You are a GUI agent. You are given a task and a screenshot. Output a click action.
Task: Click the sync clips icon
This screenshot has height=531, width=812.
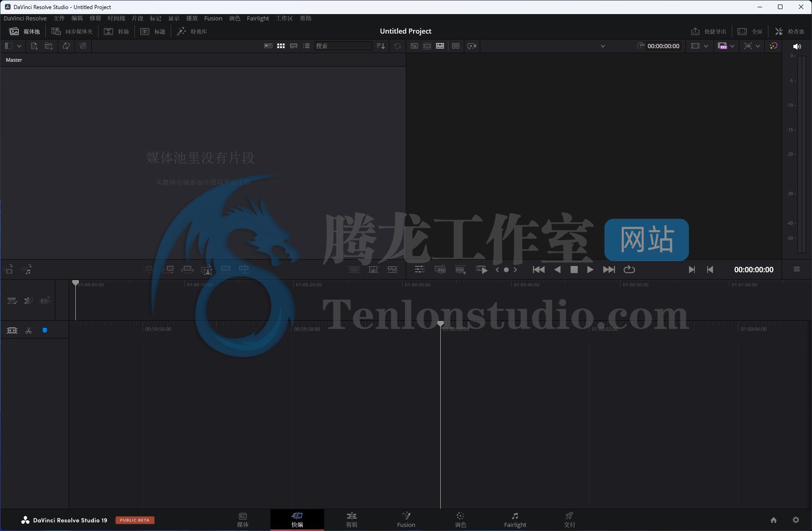coord(66,46)
